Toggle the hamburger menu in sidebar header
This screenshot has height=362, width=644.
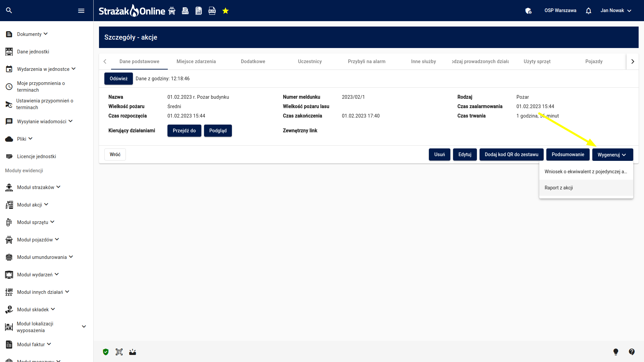(x=81, y=11)
